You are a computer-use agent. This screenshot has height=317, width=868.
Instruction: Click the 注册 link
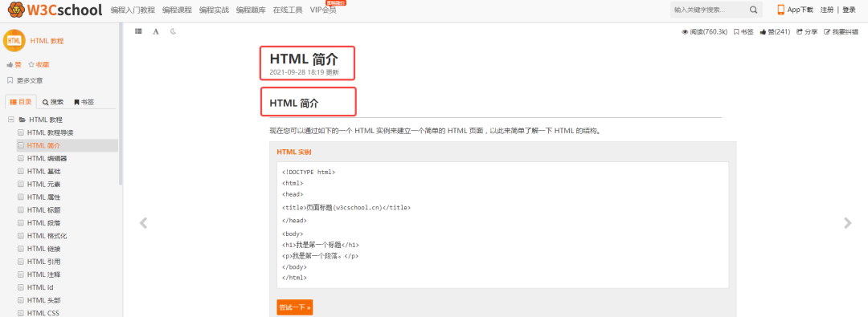826,10
